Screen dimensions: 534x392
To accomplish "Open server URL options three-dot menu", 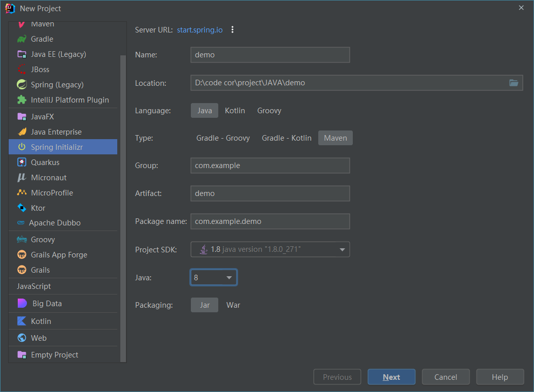I will 232,29.
